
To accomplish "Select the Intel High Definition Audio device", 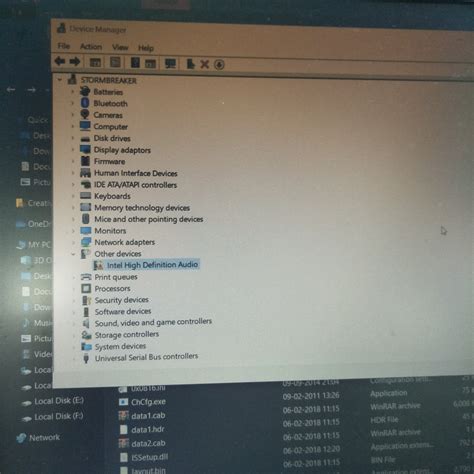I will point(152,265).
